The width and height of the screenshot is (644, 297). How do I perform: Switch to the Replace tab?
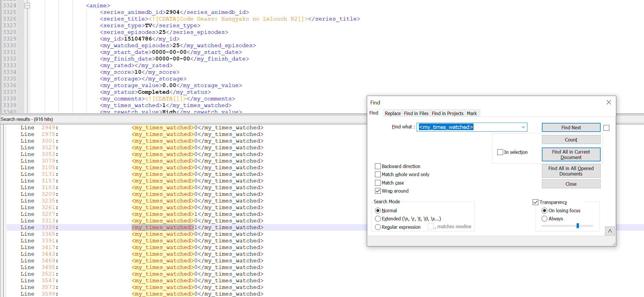click(393, 113)
